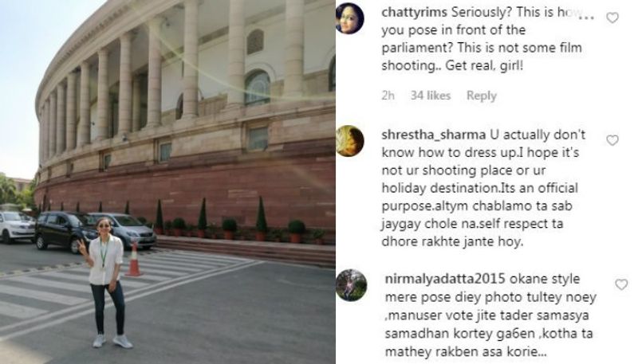
Task: Click the chattyrims comment text
Action: click(x=482, y=39)
